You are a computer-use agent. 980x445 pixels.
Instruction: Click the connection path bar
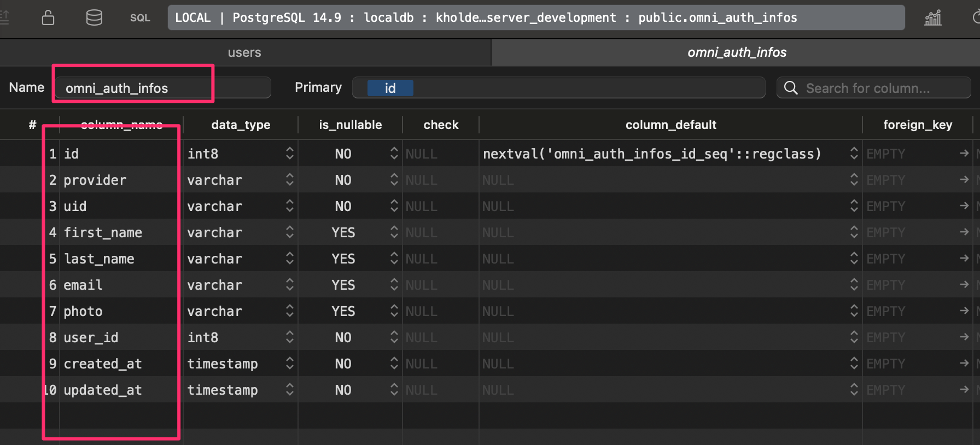pos(536,18)
